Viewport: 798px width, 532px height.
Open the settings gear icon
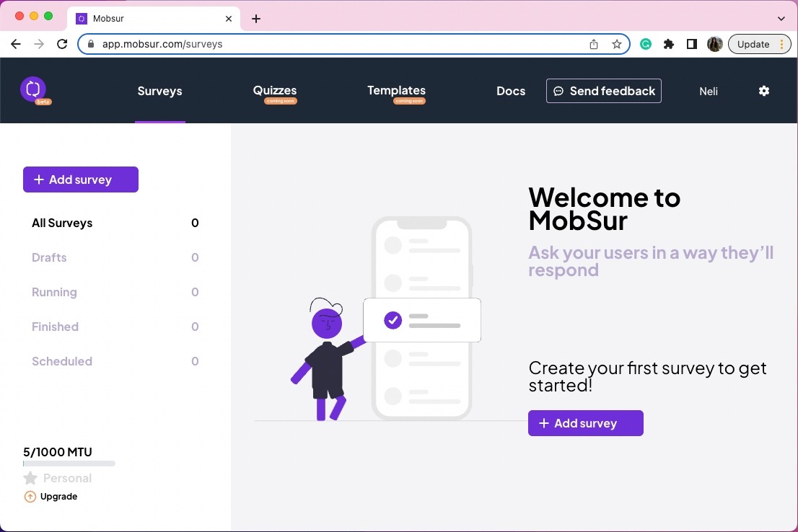pyautogui.click(x=764, y=91)
